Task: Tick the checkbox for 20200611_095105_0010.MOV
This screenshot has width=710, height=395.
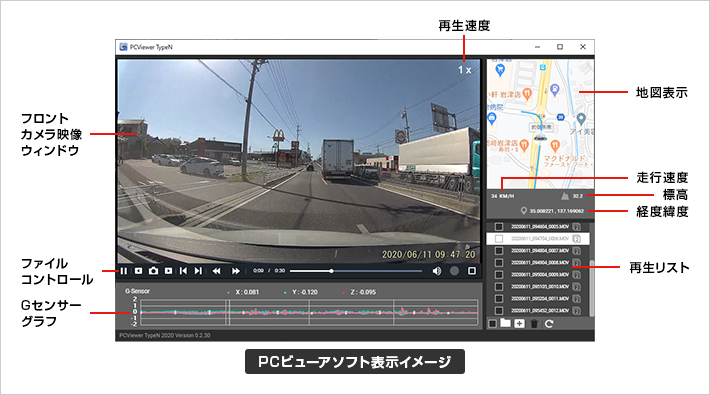Action: coord(499,287)
